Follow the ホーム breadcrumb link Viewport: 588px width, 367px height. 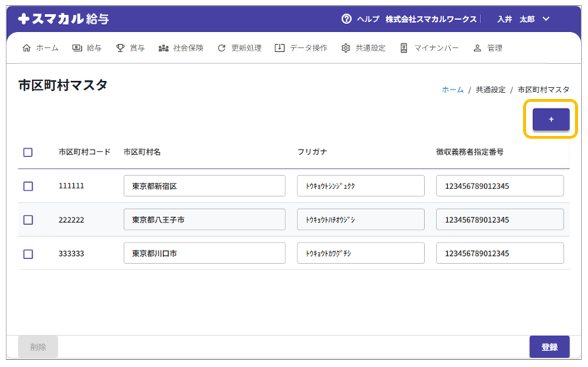[x=452, y=90]
